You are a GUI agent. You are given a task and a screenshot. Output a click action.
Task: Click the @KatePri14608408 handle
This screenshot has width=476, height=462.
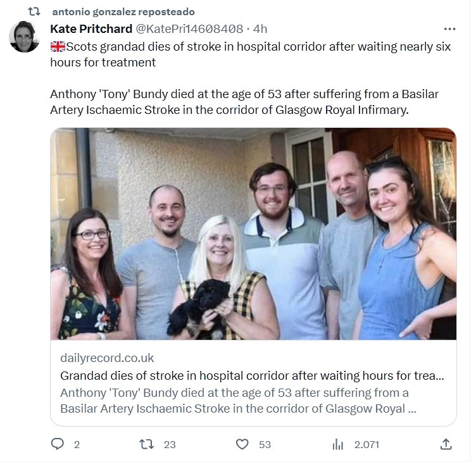(189, 29)
